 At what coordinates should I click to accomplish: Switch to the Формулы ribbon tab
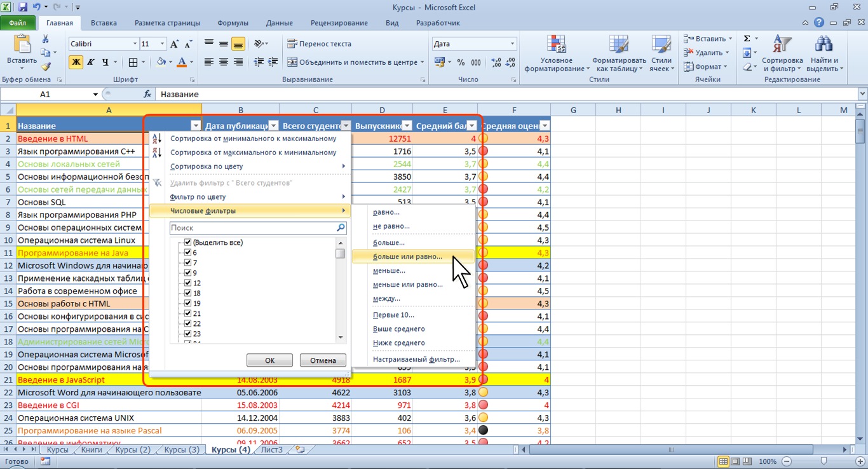click(233, 23)
